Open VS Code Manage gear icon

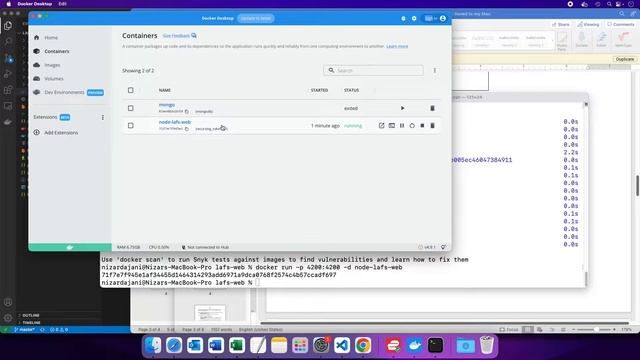(8, 318)
